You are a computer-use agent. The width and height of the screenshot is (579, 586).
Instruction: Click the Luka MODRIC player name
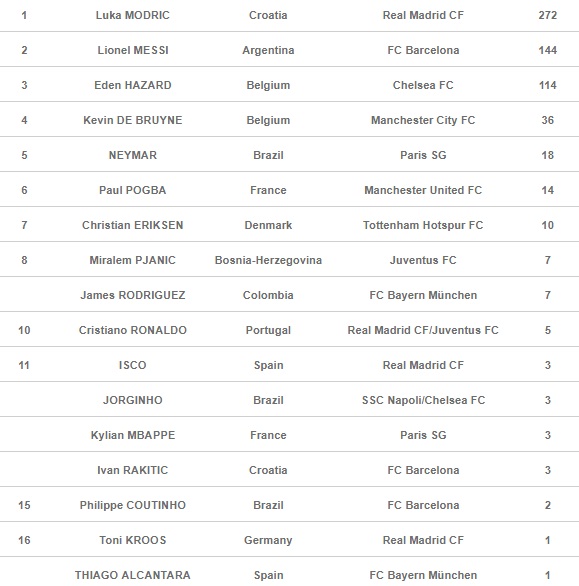tap(132, 15)
